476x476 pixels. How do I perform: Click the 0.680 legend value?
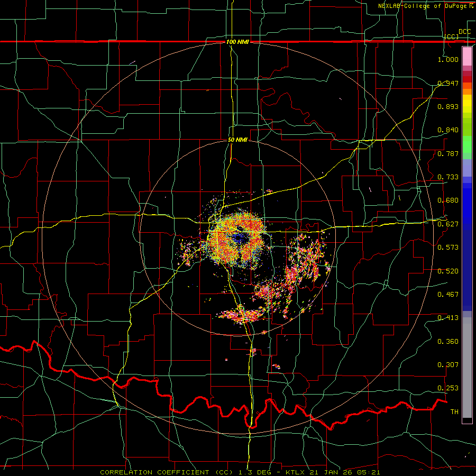pyautogui.click(x=448, y=200)
